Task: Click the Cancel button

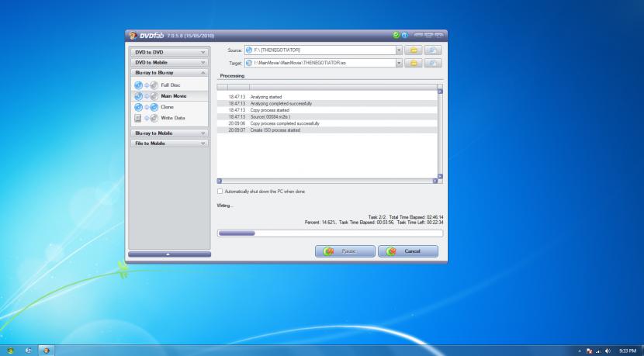Action: (408, 251)
